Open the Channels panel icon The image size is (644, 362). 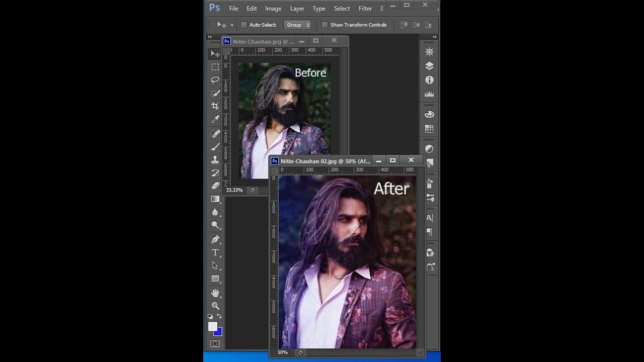point(429,252)
